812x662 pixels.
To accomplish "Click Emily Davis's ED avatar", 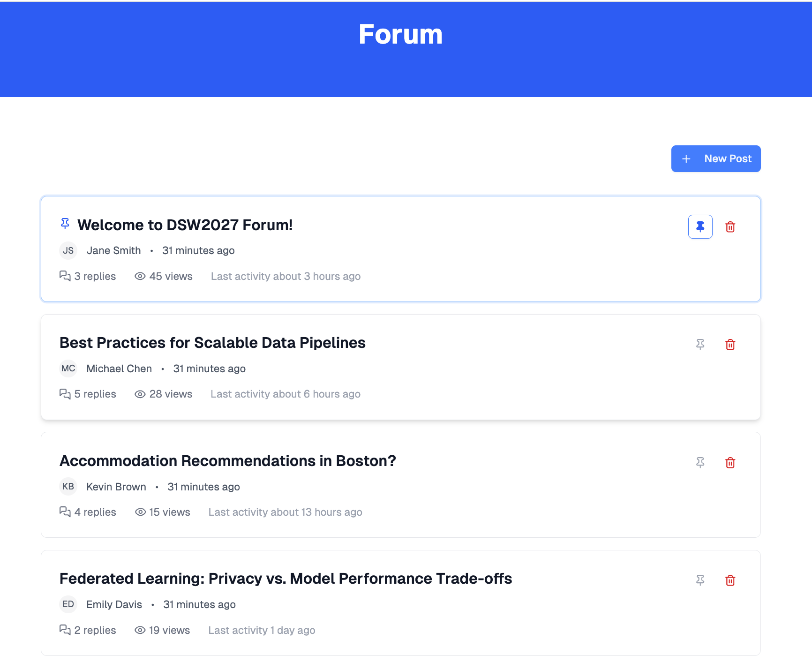I will 68,604.
